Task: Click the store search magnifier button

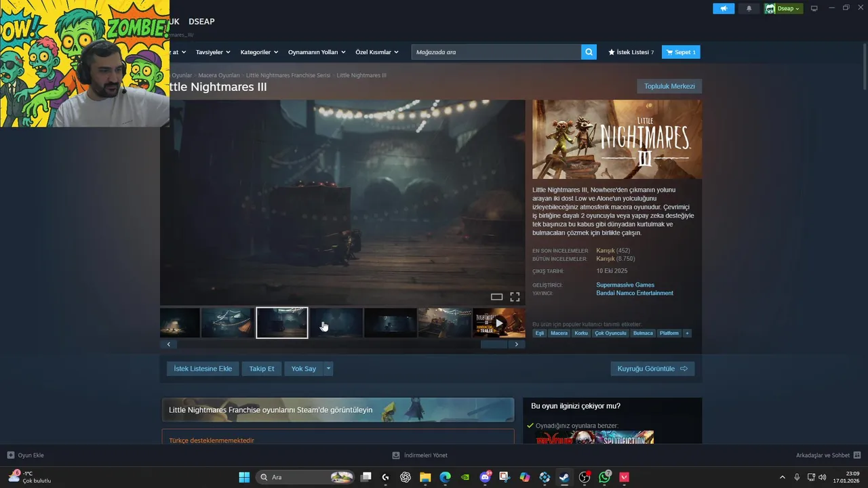Action: click(x=589, y=52)
